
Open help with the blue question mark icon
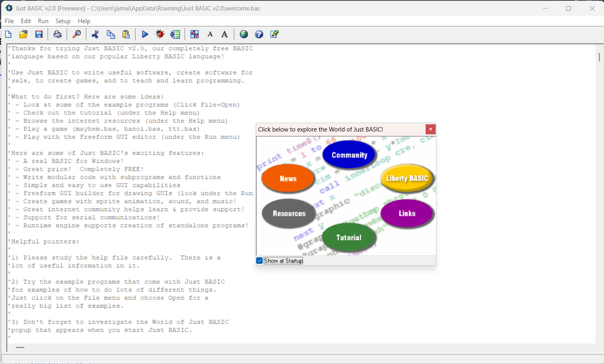coord(259,34)
